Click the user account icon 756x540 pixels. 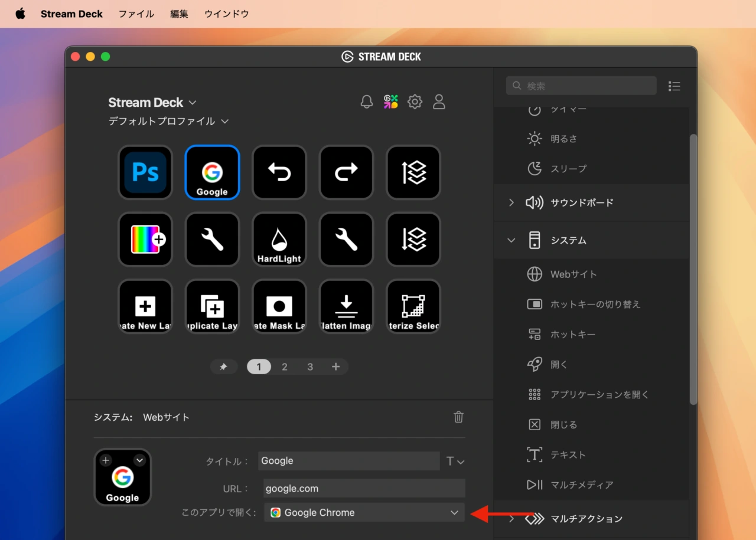pos(439,102)
